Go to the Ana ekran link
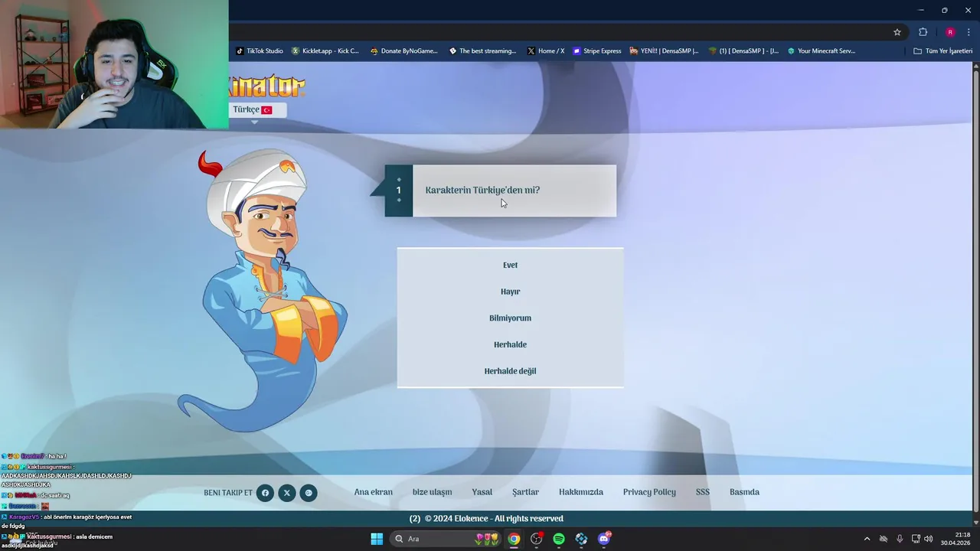The height and width of the screenshot is (551, 980). pos(373,492)
